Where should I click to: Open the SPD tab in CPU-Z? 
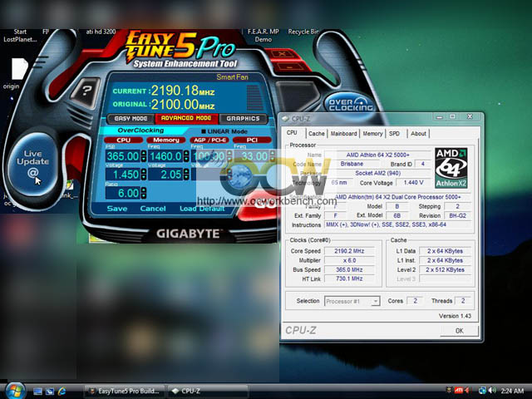(x=394, y=134)
